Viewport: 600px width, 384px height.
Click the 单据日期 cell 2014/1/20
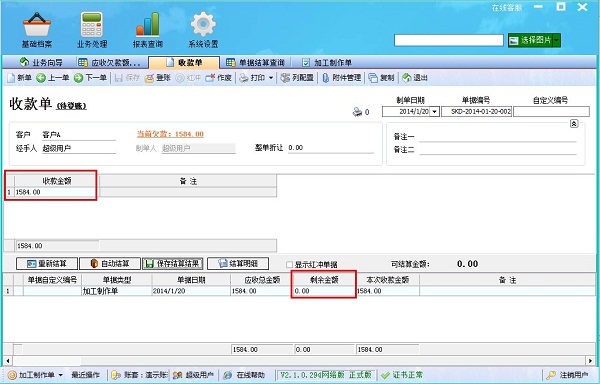[191, 291]
